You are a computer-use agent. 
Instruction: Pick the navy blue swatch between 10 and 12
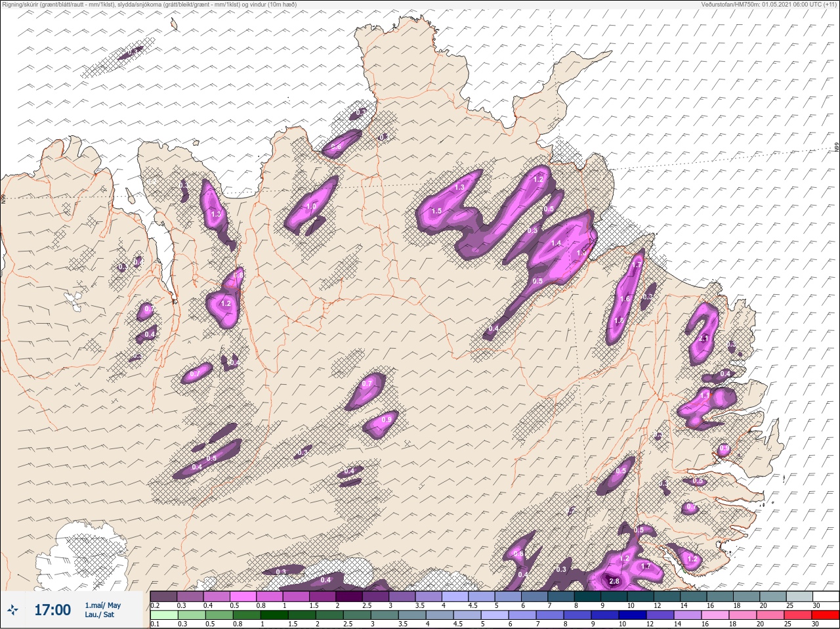pyautogui.click(x=631, y=615)
